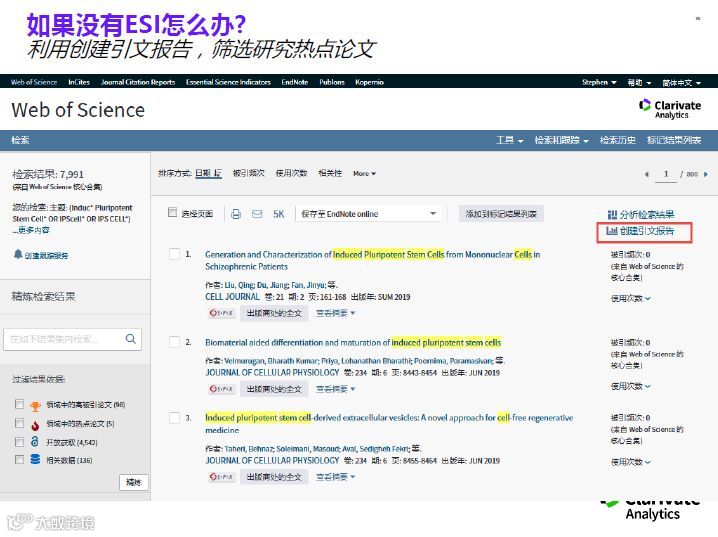
Task: Check the box for result 3
Action: [x=174, y=418]
